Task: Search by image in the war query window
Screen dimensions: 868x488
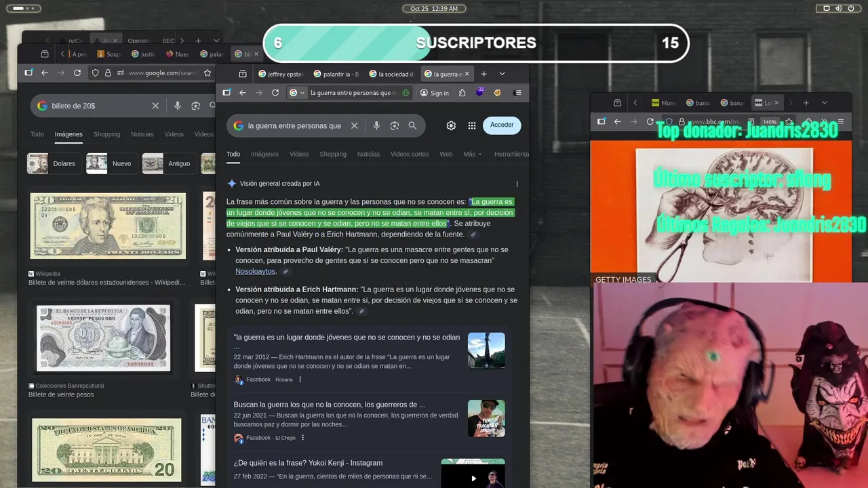Action: (x=395, y=125)
